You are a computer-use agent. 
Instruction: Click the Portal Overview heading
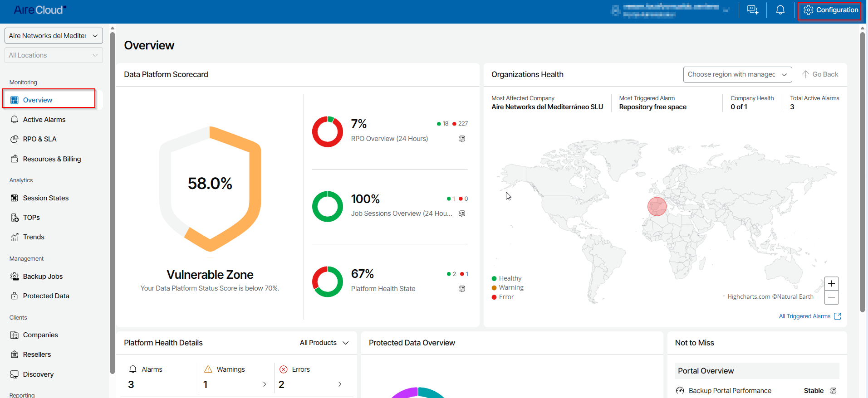[706, 371]
